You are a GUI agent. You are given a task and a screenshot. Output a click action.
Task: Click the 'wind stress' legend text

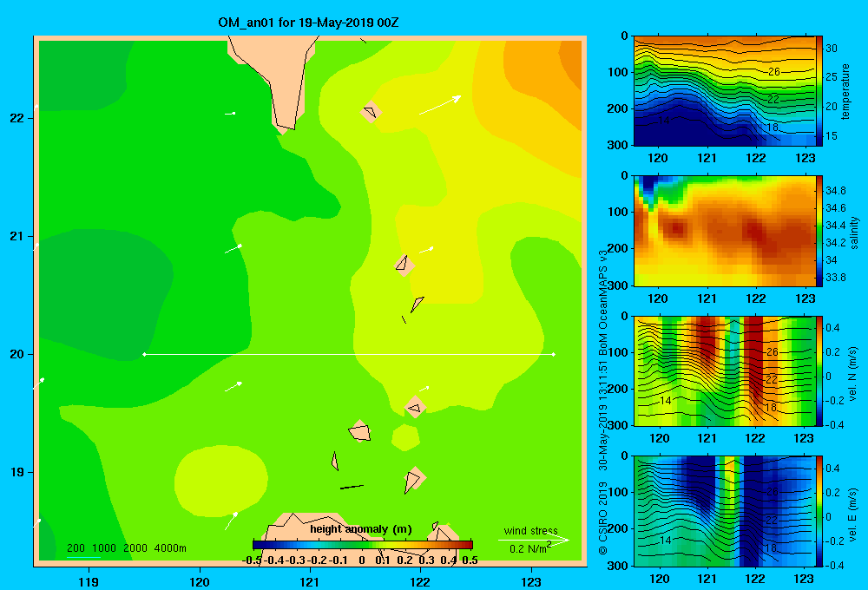531,531
